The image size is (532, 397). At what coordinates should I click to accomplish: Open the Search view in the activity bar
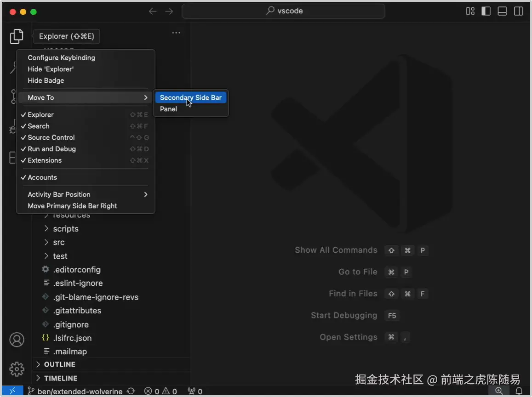click(17, 67)
